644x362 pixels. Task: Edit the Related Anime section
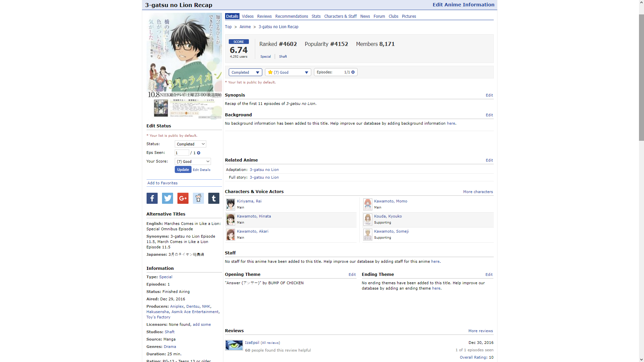coord(489,160)
